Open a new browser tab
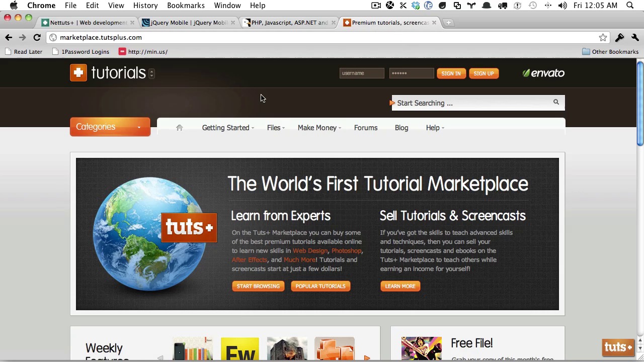 pyautogui.click(x=449, y=23)
